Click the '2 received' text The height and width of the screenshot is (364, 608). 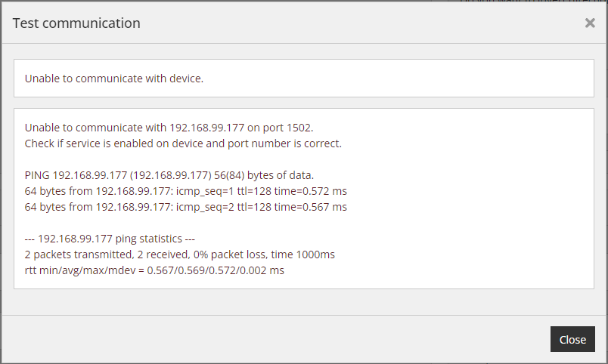[x=163, y=254]
